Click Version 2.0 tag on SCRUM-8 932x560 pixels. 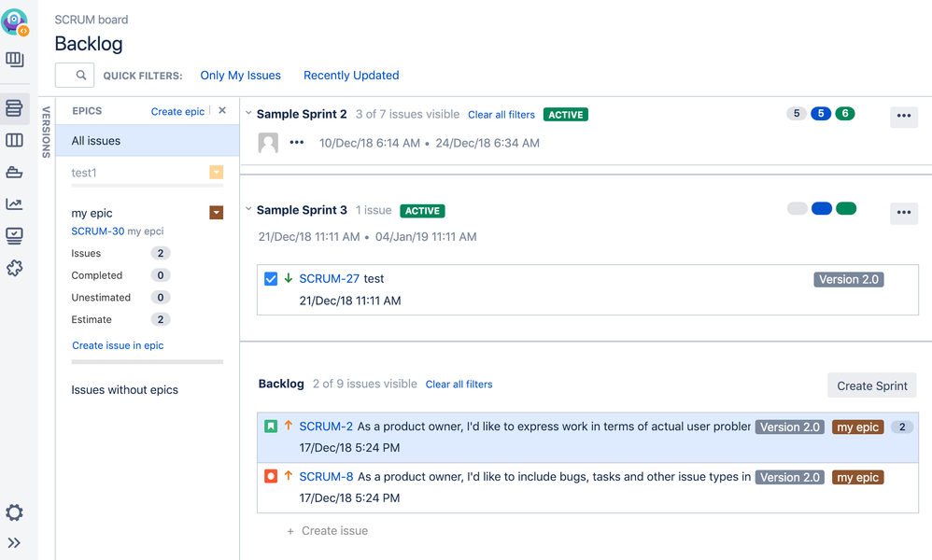790,478
